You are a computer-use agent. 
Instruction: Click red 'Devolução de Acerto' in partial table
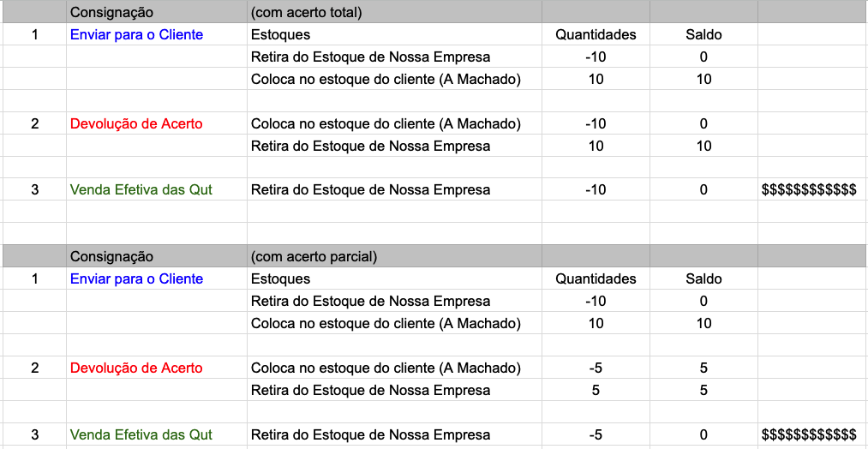click(157, 368)
